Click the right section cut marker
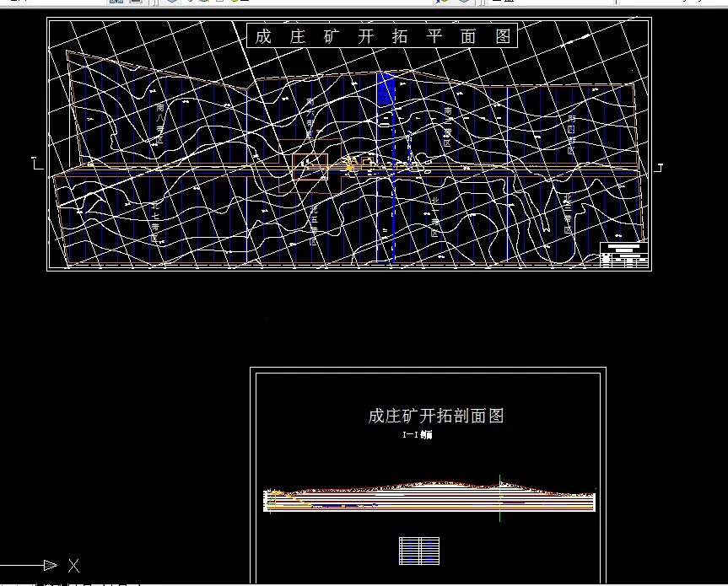 coord(658,168)
